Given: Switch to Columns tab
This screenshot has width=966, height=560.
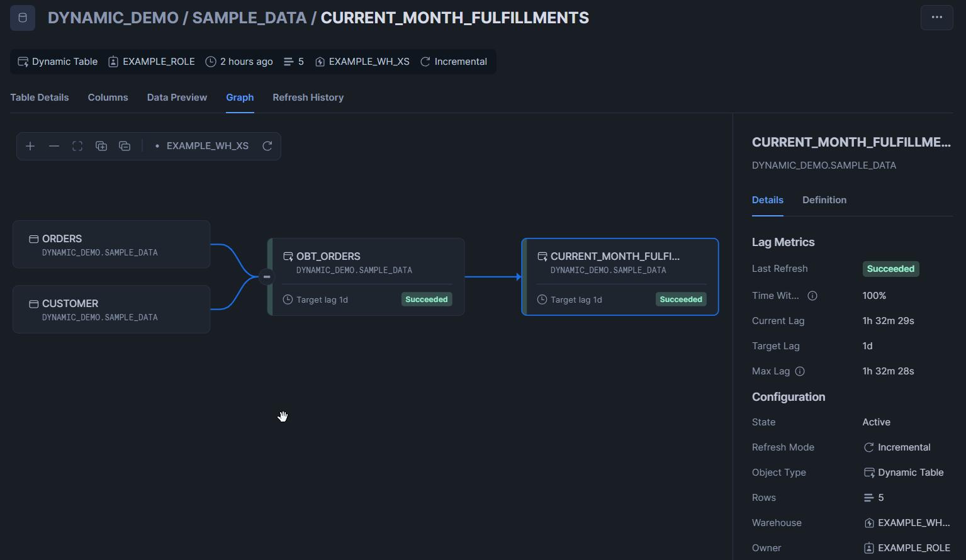Looking at the screenshot, I should point(108,98).
